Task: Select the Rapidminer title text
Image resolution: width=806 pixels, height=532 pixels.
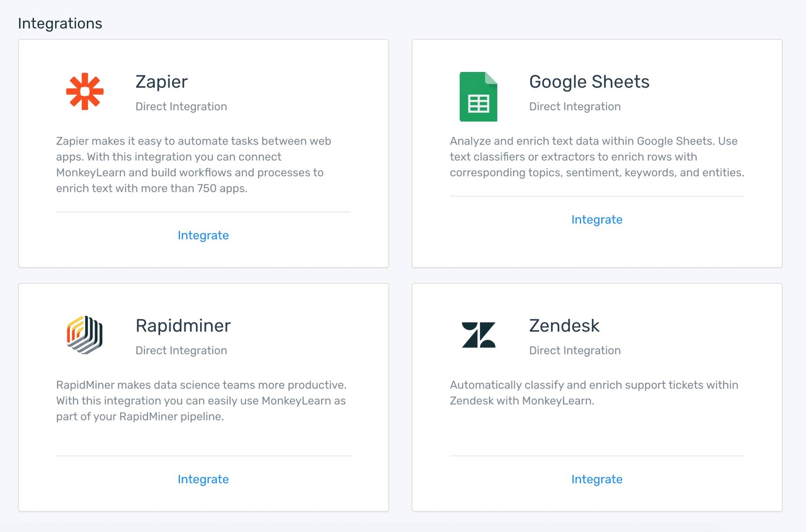Action: coord(183,326)
